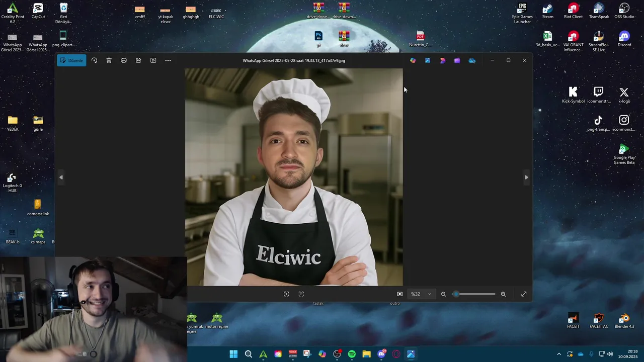Screen dimensions: 644x362
Task: Enter full screen view in Photos
Action: pyautogui.click(x=524, y=294)
